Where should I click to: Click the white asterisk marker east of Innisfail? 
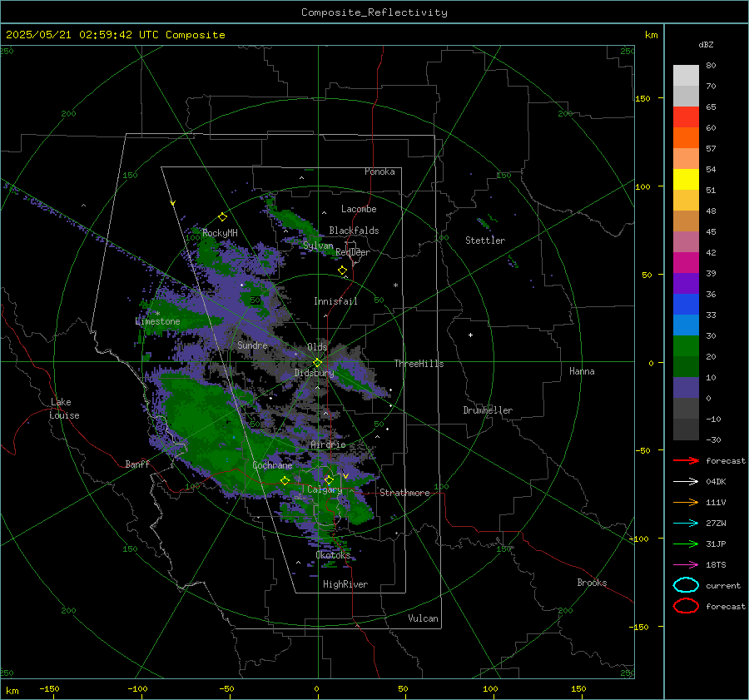[395, 285]
